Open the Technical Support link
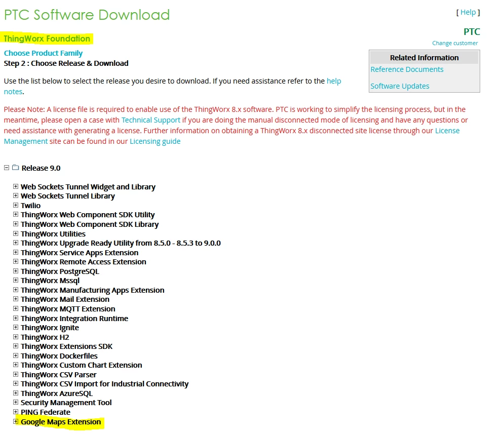This screenshot has height=434, width=504. coord(151,120)
